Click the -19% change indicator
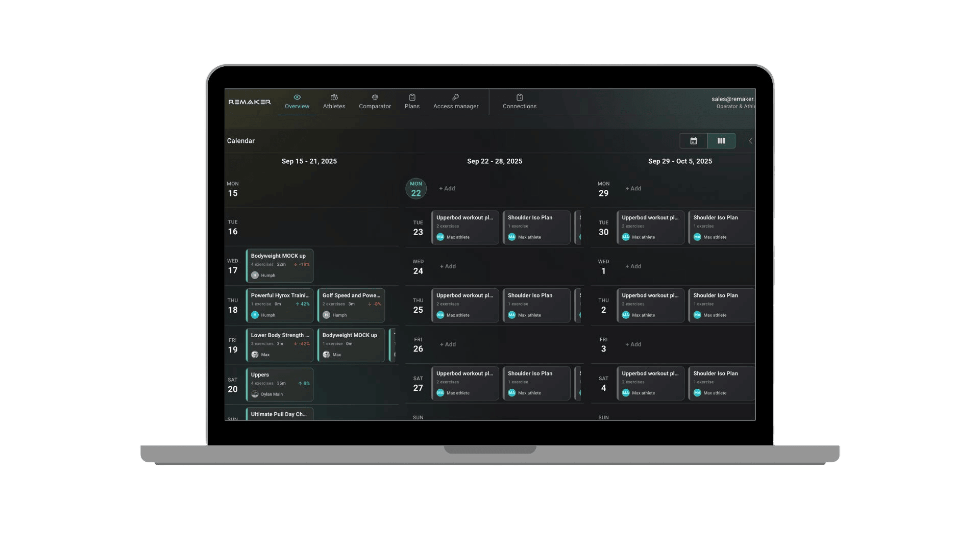Image resolution: width=980 pixels, height=551 pixels. tap(302, 264)
